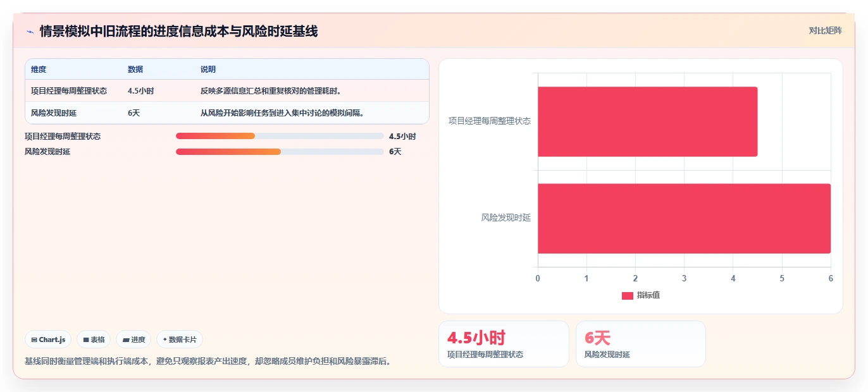This screenshot has height=392, width=868.
Task: Click the 维度 column header
Action: [x=39, y=70]
